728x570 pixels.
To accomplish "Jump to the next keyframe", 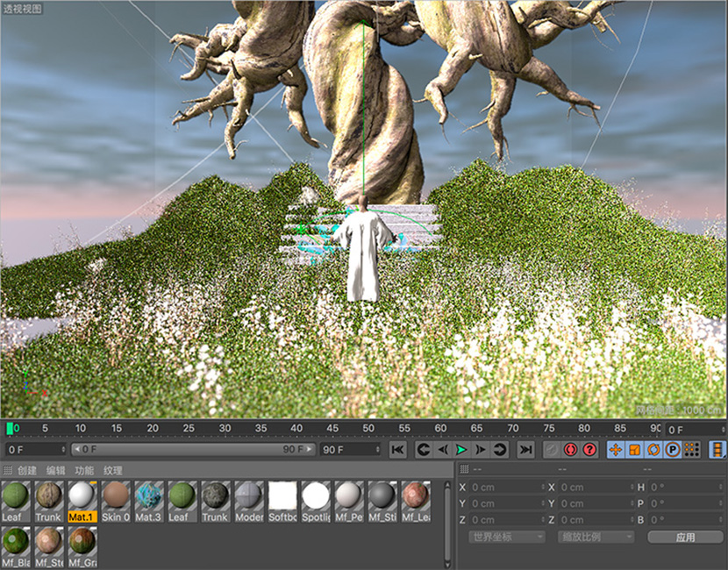I will coord(500,449).
